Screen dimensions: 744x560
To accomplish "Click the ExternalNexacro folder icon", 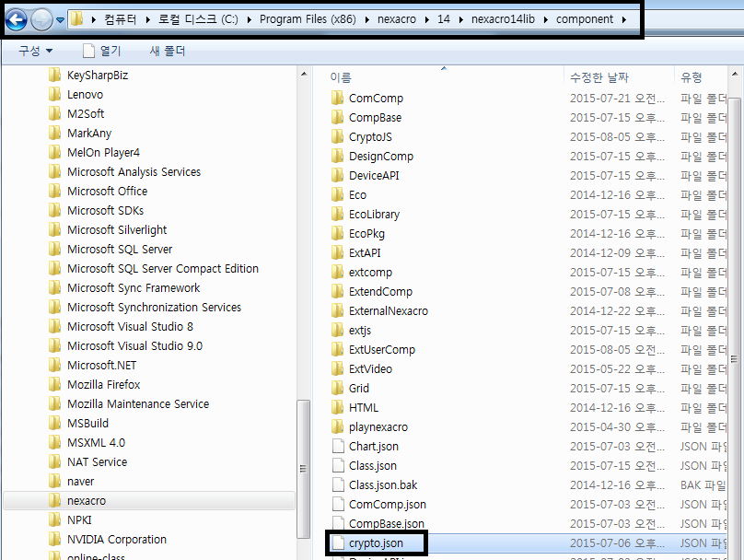I will click(x=337, y=310).
